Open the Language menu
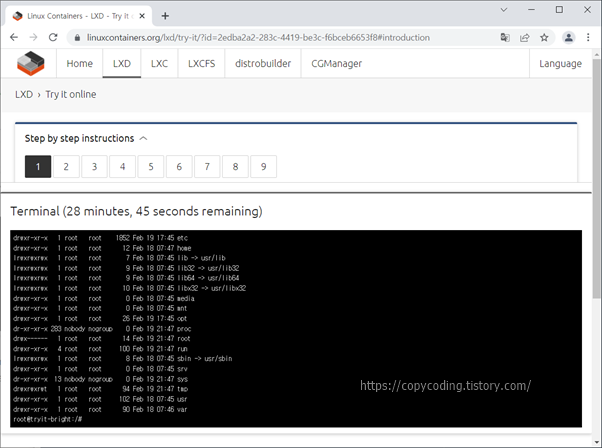Viewport: 602px width, 448px height. (560, 63)
